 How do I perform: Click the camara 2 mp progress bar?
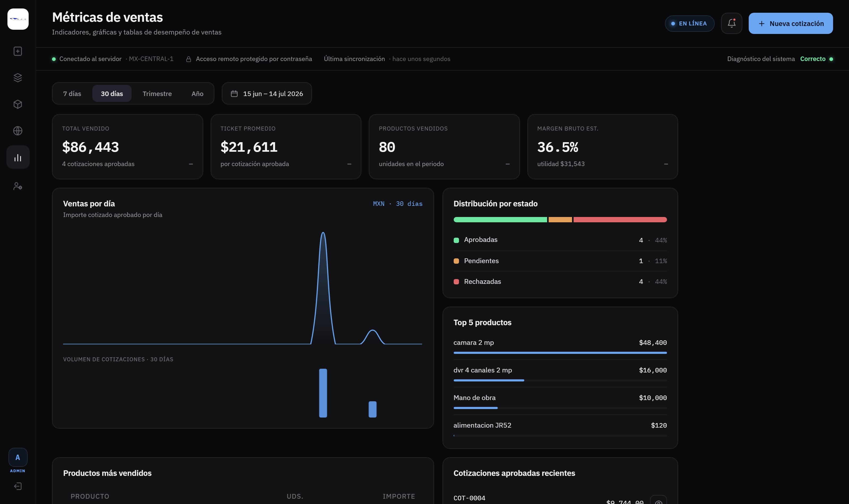pos(560,353)
